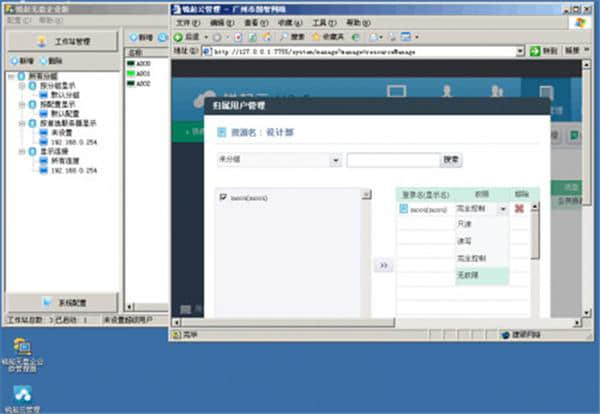The height and width of the screenshot is (414, 600).
Task: Select 只读 permission option in dropdown
Action: (482, 224)
